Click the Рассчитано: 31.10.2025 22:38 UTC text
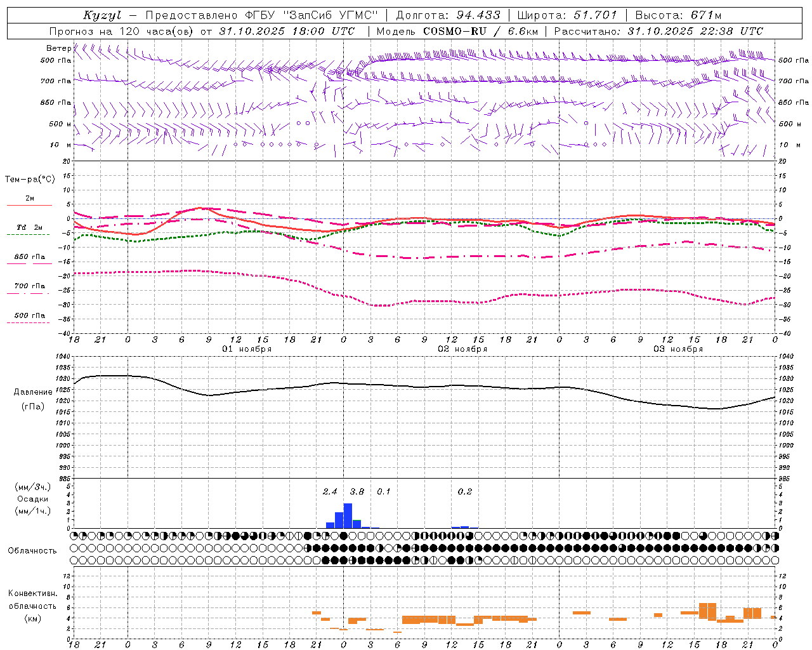 [658, 31]
